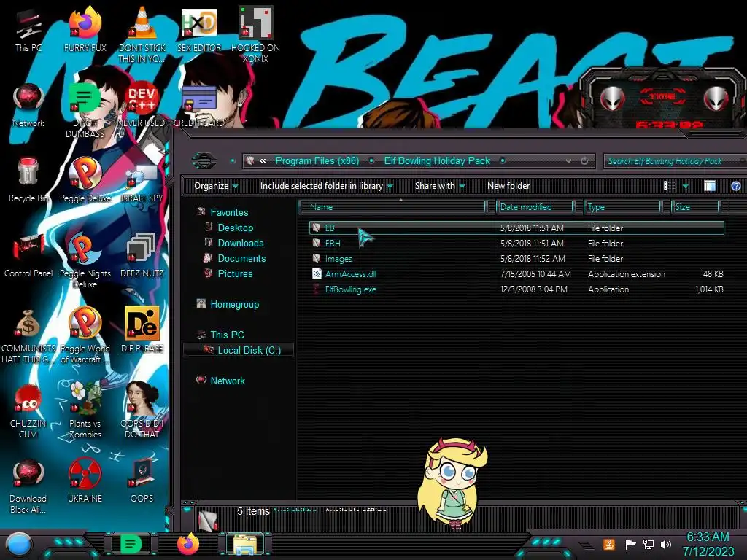
Task: Open the Share with dropdown
Action: coord(439,186)
